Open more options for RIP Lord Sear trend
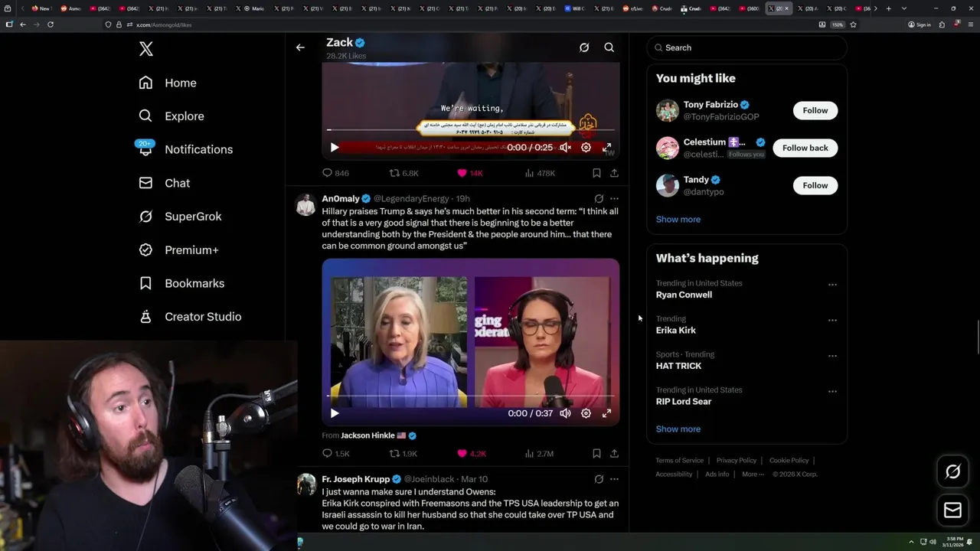Image resolution: width=980 pixels, height=551 pixels. (x=832, y=391)
